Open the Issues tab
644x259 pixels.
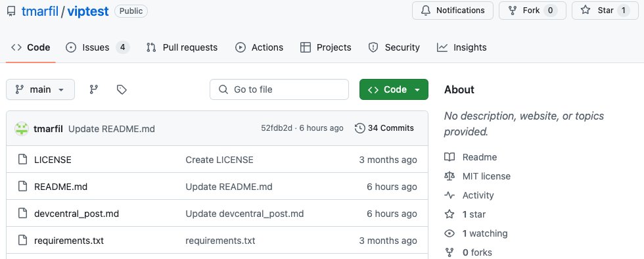click(x=98, y=47)
